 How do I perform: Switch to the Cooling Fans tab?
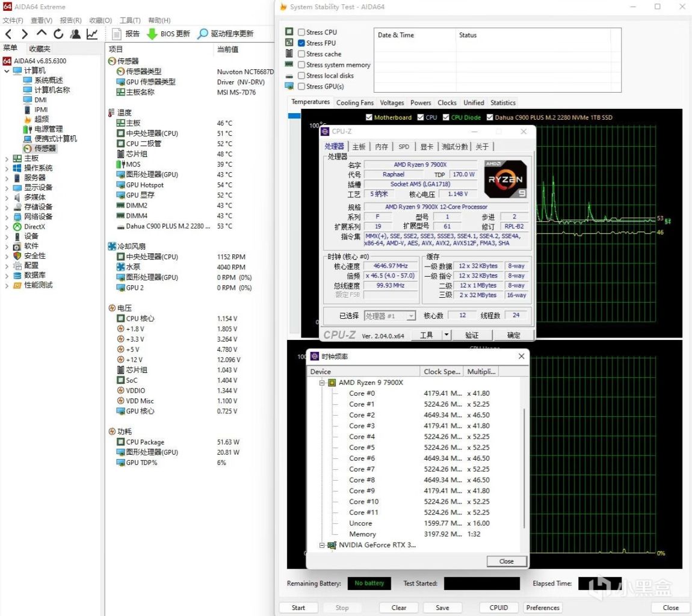[354, 103]
